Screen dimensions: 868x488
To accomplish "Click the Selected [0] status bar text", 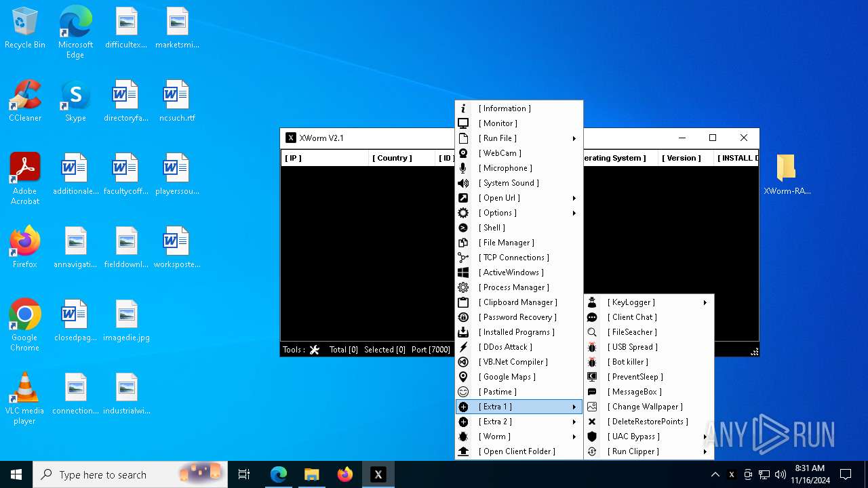I will tap(384, 350).
